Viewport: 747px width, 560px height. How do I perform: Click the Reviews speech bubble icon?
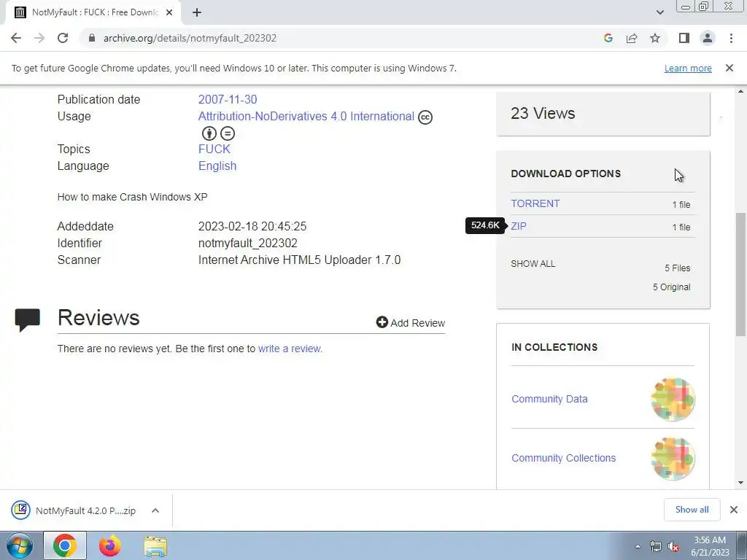pos(27,320)
